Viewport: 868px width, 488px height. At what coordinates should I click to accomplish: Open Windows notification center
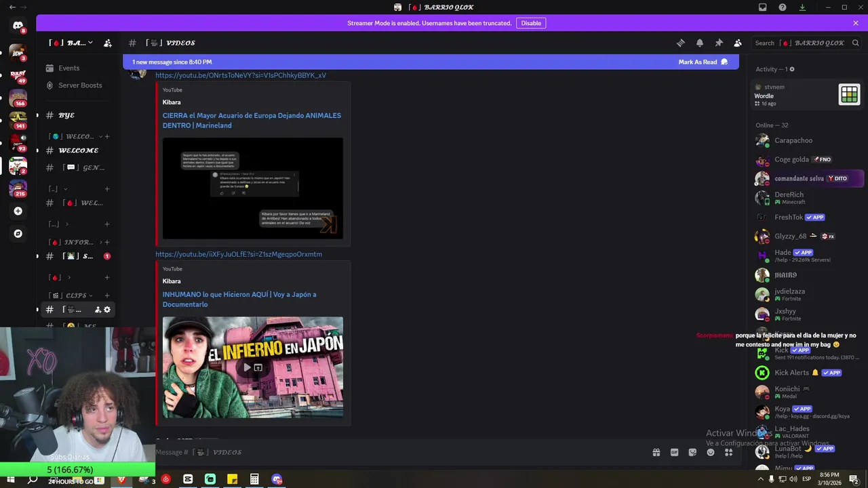(854, 479)
